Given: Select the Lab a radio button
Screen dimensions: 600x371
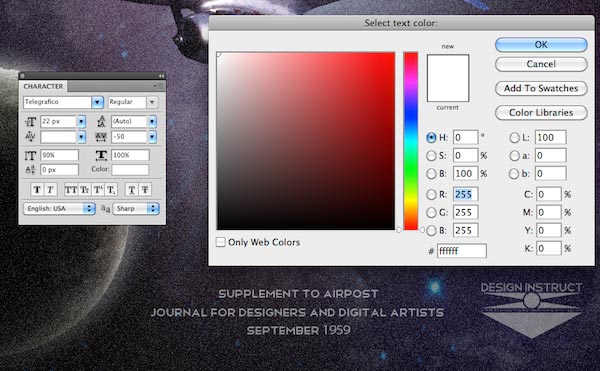Looking at the screenshot, I should (x=514, y=156).
